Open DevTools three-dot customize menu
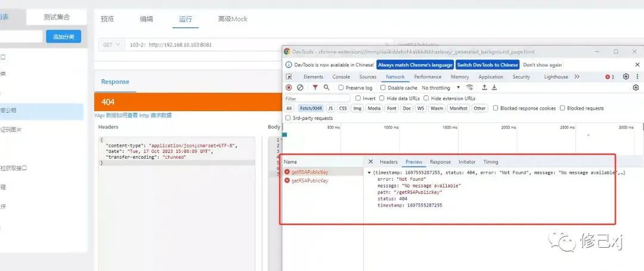 (637, 76)
